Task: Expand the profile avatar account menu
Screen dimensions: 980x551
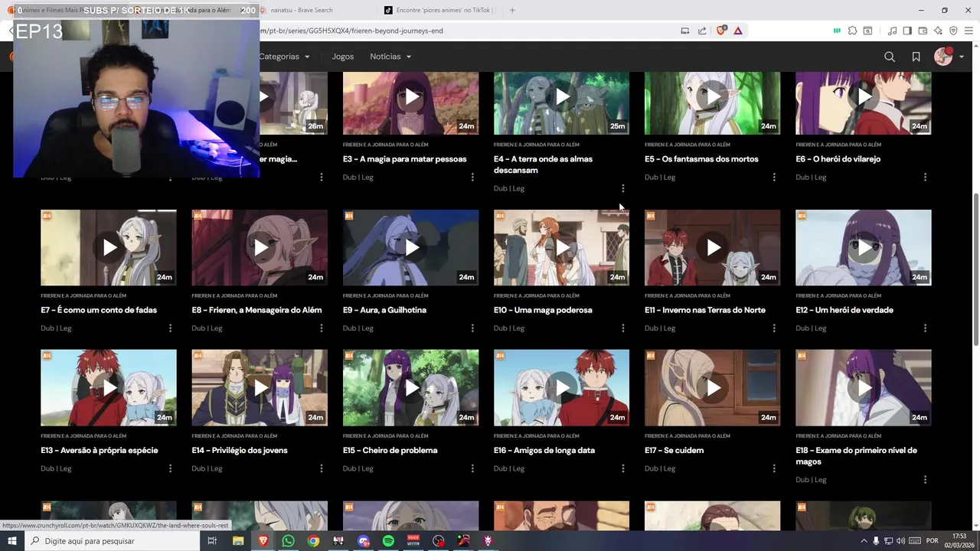Action: 949,57
